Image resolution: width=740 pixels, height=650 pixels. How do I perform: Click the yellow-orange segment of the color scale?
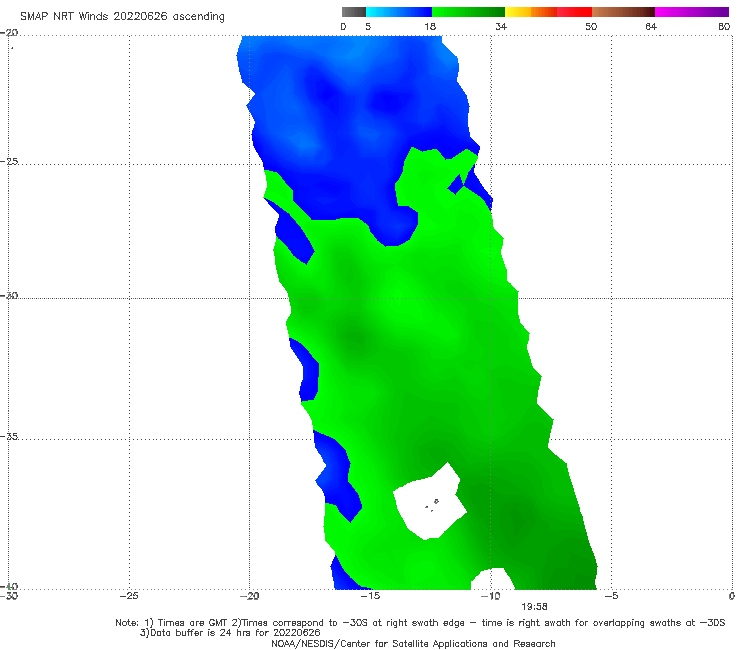531,12
